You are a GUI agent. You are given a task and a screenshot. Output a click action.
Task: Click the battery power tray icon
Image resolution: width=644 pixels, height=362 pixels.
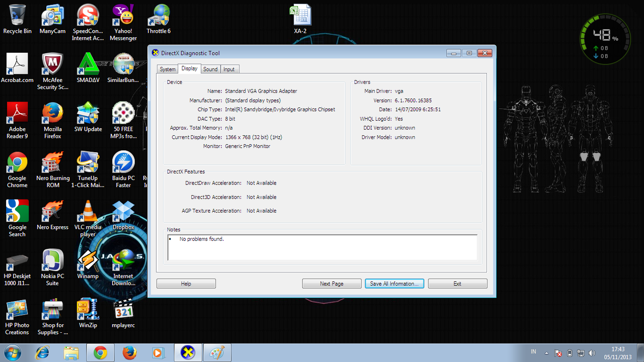tap(570, 353)
